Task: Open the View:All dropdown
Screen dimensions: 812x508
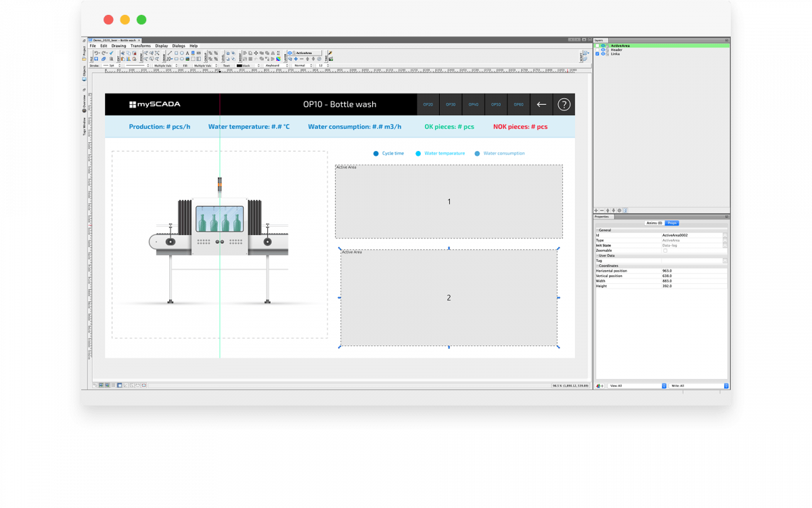Action: click(x=637, y=385)
